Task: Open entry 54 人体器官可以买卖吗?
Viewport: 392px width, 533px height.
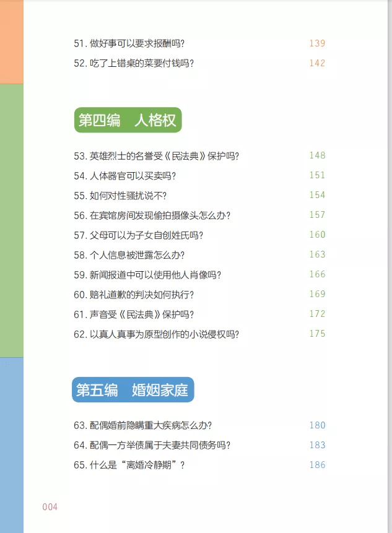Action: pyautogui.click(x=124, y=176)
